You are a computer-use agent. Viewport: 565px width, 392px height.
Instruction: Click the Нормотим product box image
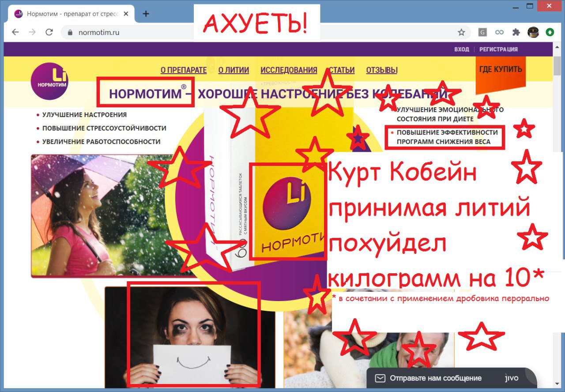tap(278, 177)
